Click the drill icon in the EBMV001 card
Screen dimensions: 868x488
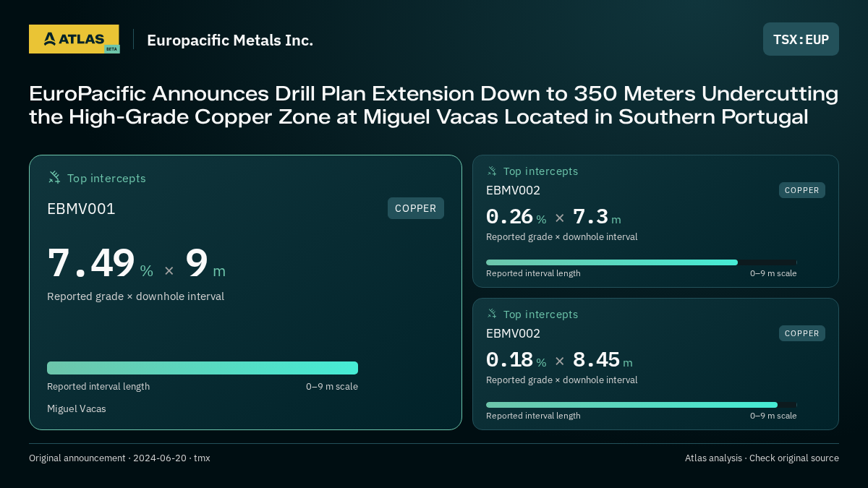click(x=54, y=177)
